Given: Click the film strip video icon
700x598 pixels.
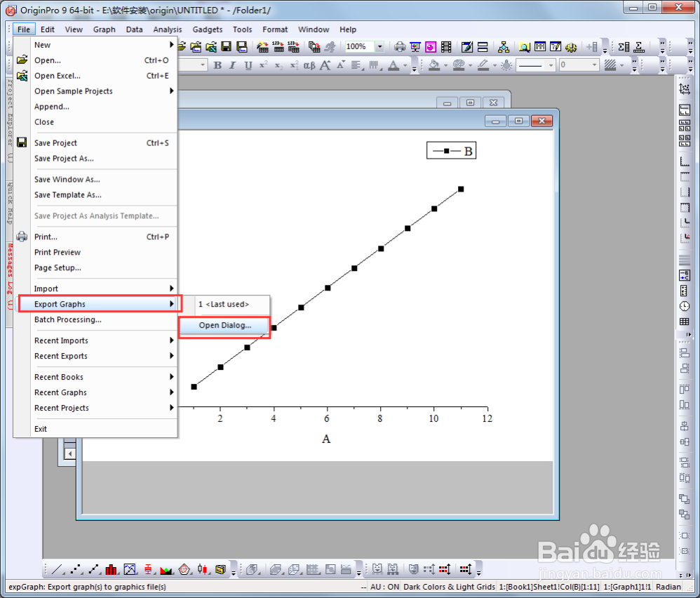Looking at the screenshot, I should [x=446, y=46].
